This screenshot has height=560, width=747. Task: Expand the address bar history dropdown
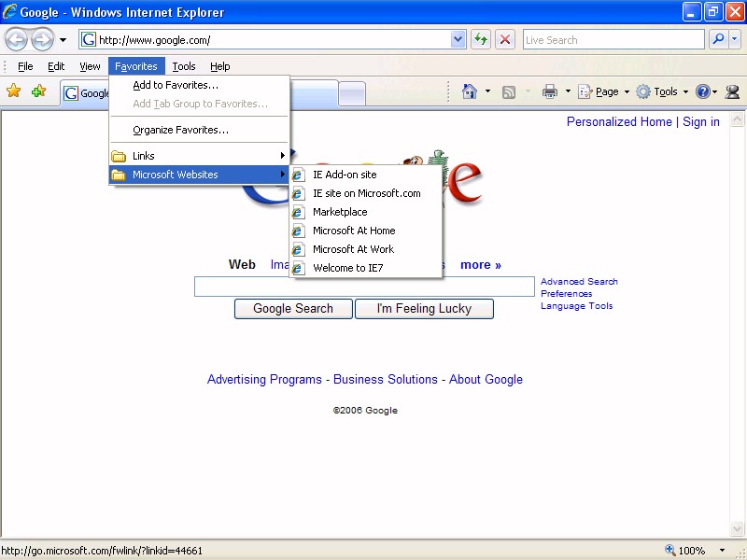[458, 39]
